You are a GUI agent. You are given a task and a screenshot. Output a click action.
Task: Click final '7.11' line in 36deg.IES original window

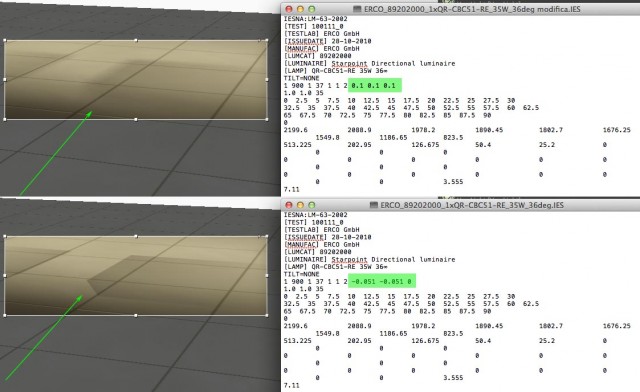[291, 385]
